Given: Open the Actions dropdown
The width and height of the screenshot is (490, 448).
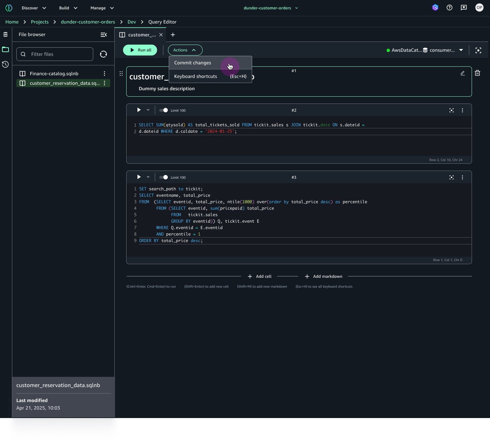Looking at the screenshot, I should tap(185, 50).
